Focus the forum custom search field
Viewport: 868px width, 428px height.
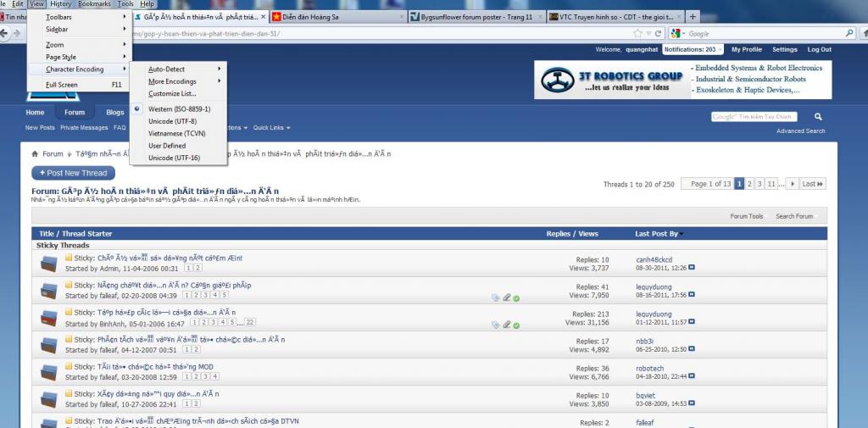point(754,117)
